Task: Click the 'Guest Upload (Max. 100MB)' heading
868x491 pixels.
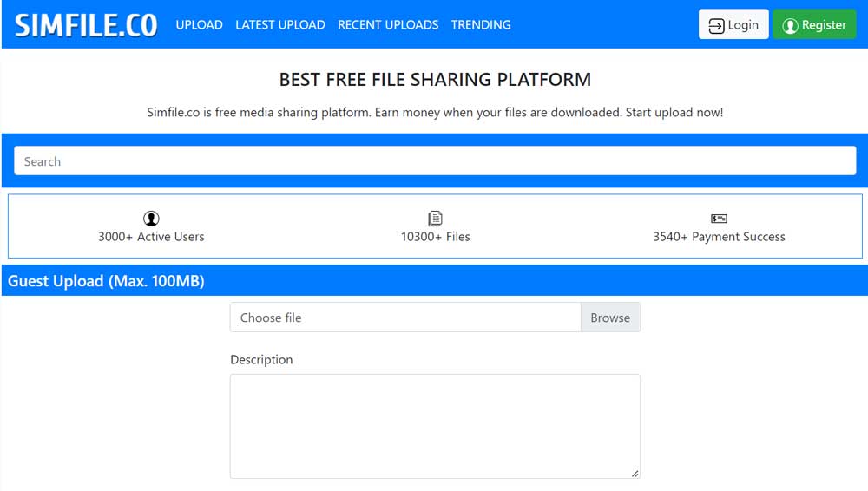Action: [x=106, y=281]
